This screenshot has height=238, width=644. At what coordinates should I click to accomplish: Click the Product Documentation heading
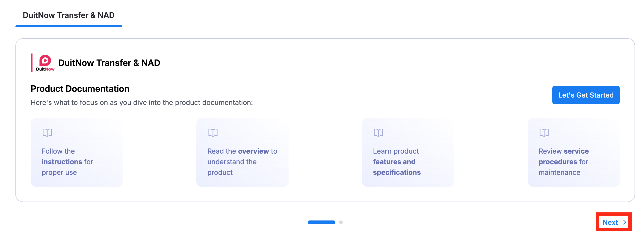(x=80, y=89)
